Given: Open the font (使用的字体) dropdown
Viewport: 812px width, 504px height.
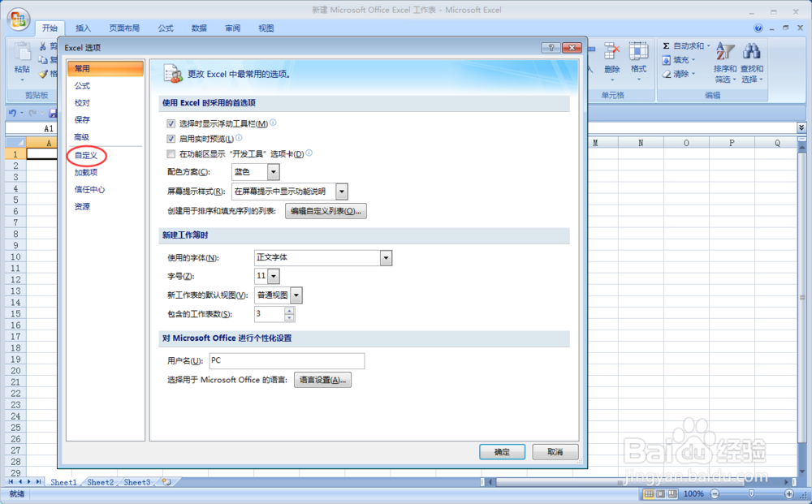Looking at the screenshot, I should (x=386, y=258).
